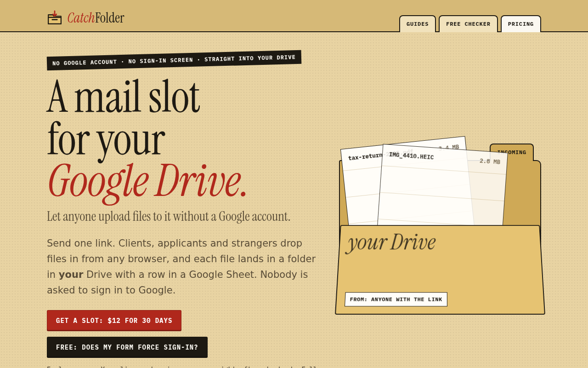The height and width of the screenshot is (368, 588).
Task: Open the Free Checker tab
Action: [468, 24]
